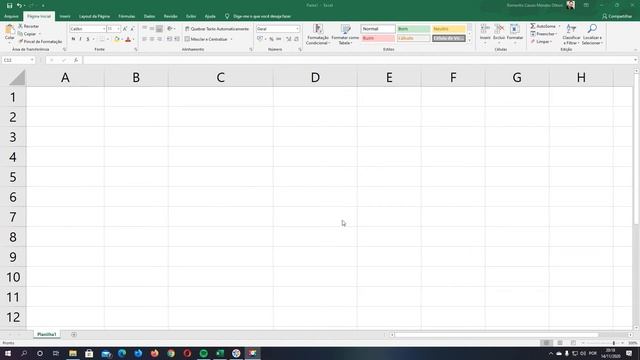This screenshot has width=640, height=360.
Task: Open text orientation options
Action: tap(171, 29)
